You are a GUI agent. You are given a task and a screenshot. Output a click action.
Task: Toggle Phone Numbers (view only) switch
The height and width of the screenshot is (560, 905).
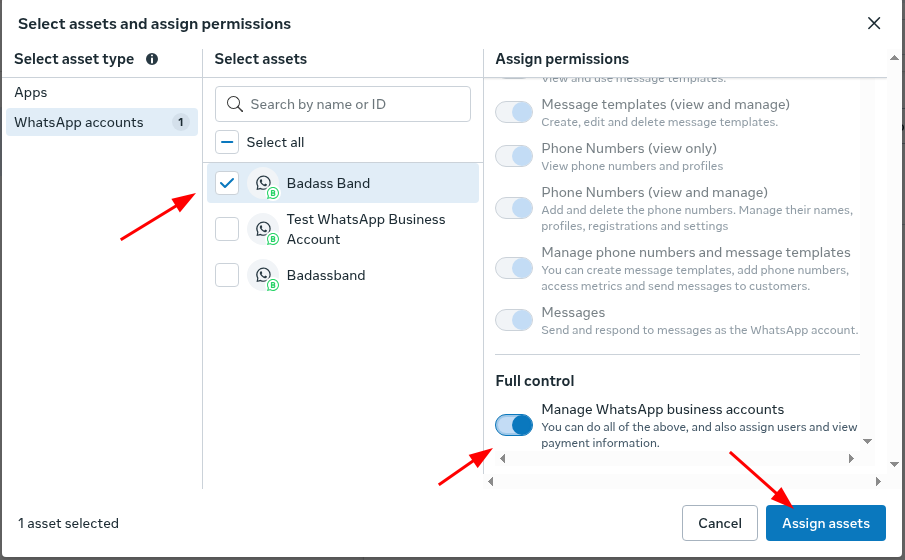[514, 156]
